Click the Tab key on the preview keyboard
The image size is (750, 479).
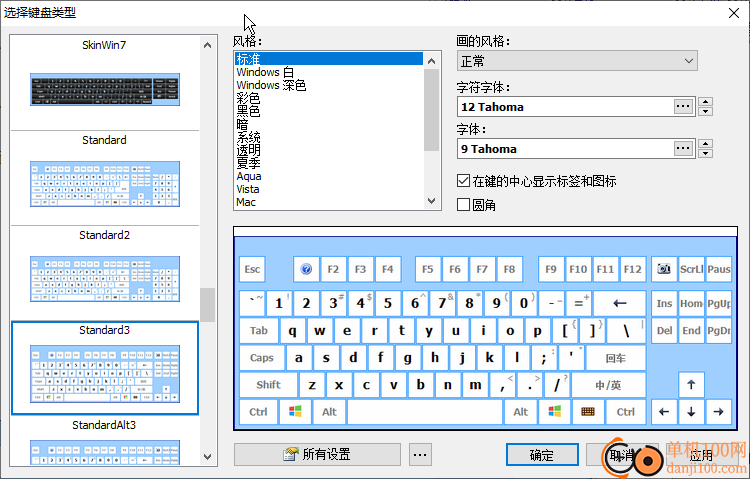click(259, 330)
